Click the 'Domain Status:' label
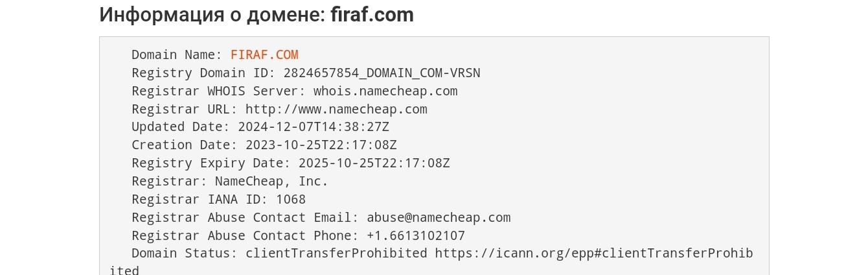The image size is (868, 275). tap(185, 254)
